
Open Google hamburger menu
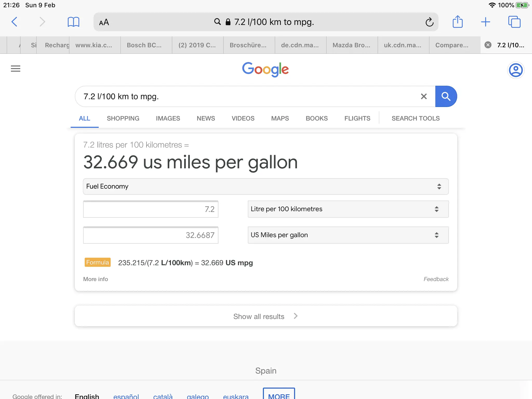coord(16,69)
